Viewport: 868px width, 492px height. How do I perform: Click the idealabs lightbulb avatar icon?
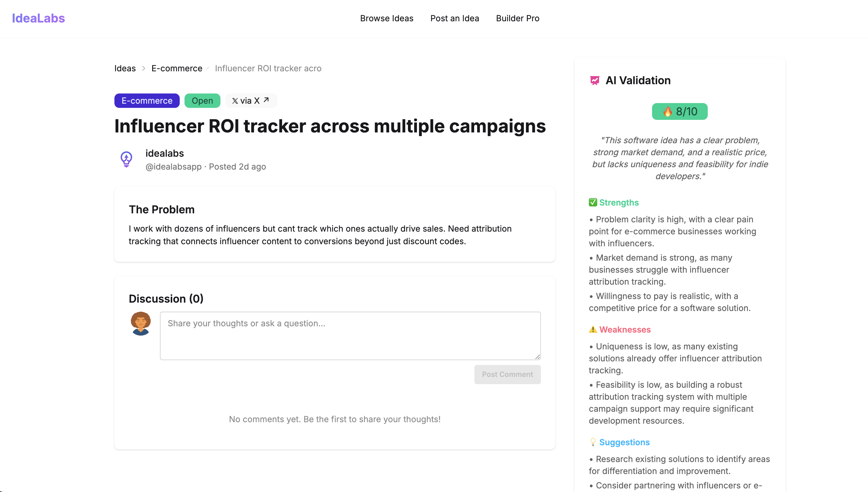coord(126,159)
